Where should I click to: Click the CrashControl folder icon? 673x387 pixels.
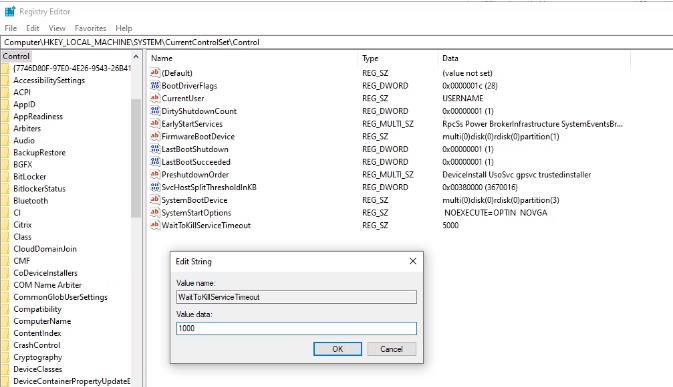pyautogui.click(x=5, y=345)
